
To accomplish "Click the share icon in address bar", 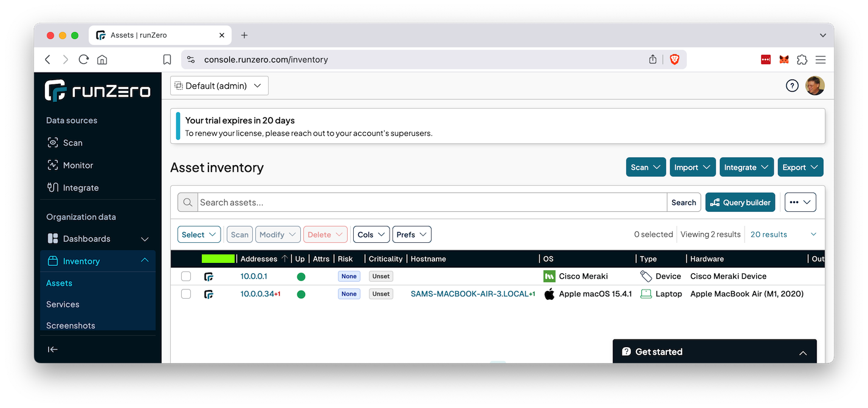I will click(x=653, y=59).
